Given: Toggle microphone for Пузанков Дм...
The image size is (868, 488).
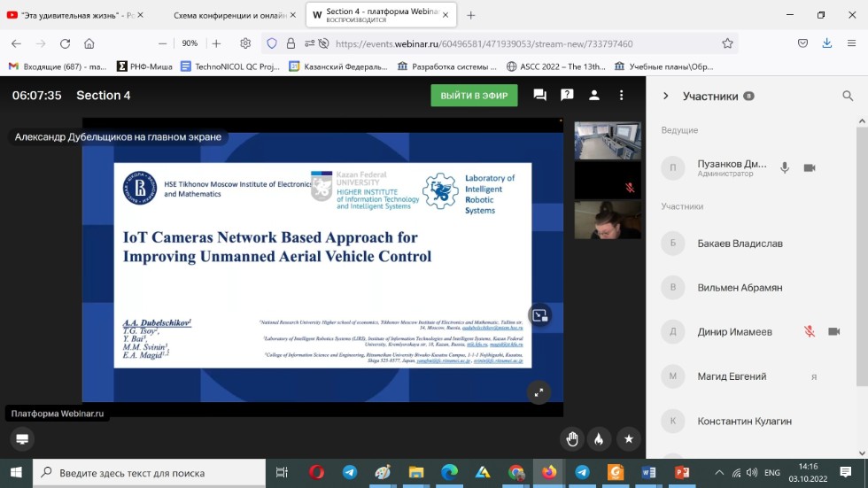Looking at the screenshot, I should point(784,168).
